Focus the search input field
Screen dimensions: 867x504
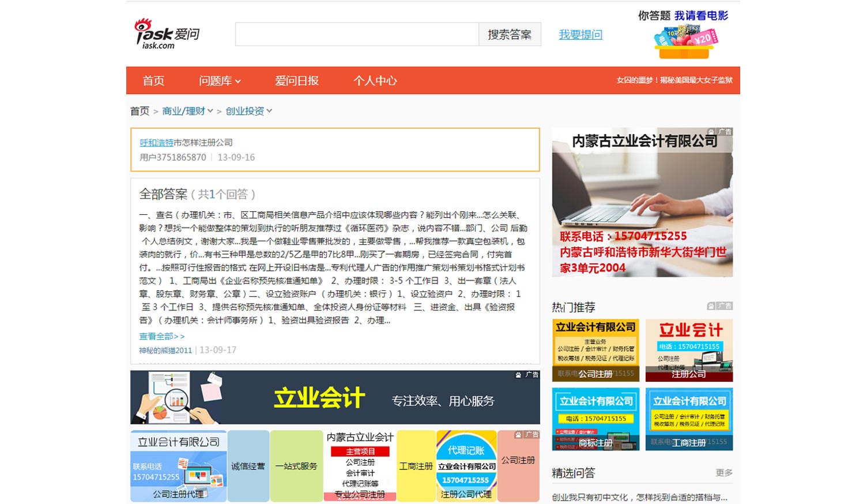tap(357, 35)
